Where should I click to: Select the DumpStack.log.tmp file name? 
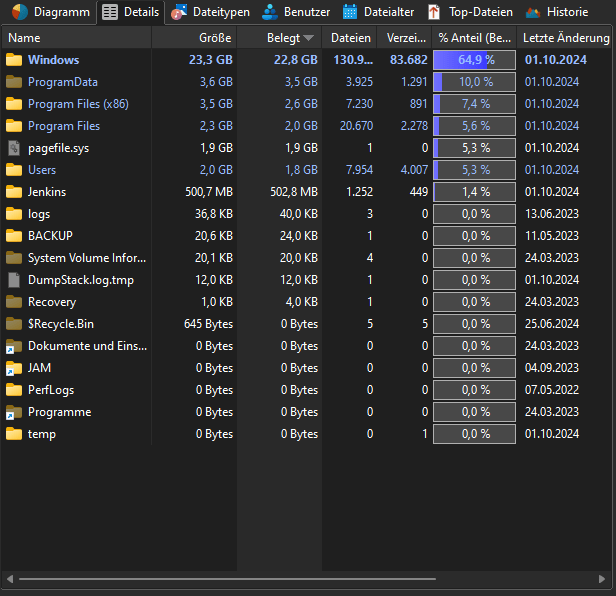click(81, 280)
